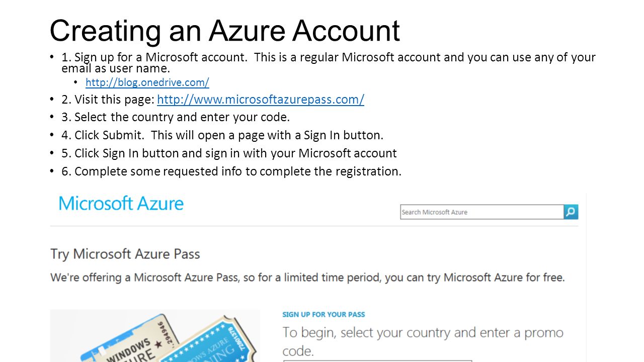This screenshot has width=644, height=362.
Task: Click the bullet before the onedrive link
Action: tap(76, 82)
